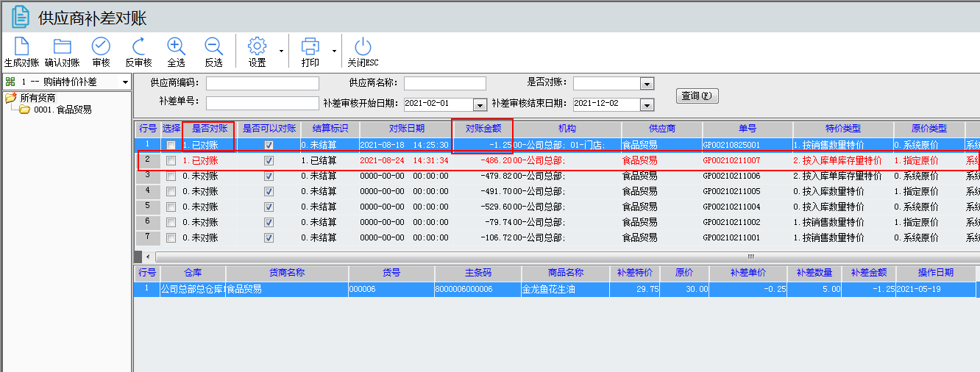Tick the 选择 checkbox in row 1
This screenshot has height=372, width=980.
(x=171, y=145)
